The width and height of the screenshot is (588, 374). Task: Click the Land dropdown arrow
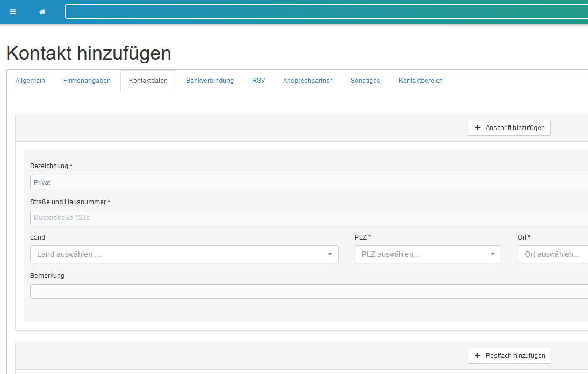point(330,254)
